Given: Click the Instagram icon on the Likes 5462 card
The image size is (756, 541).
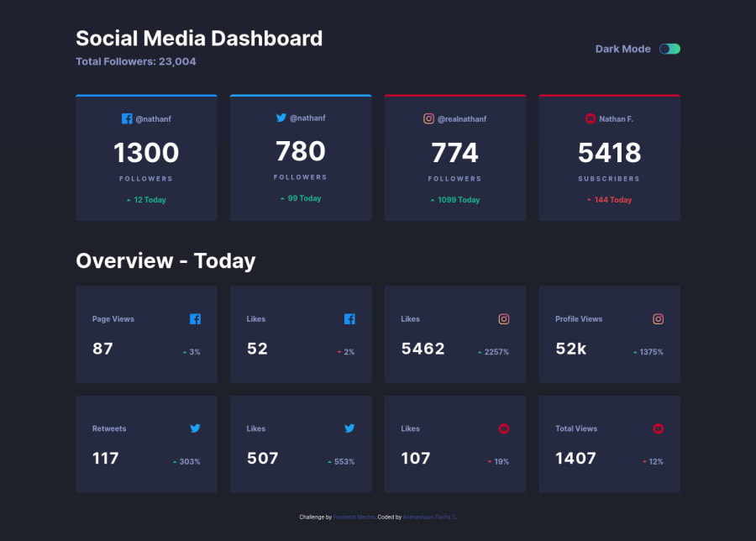Looking at the screenshot, I should tap(503, 319).
